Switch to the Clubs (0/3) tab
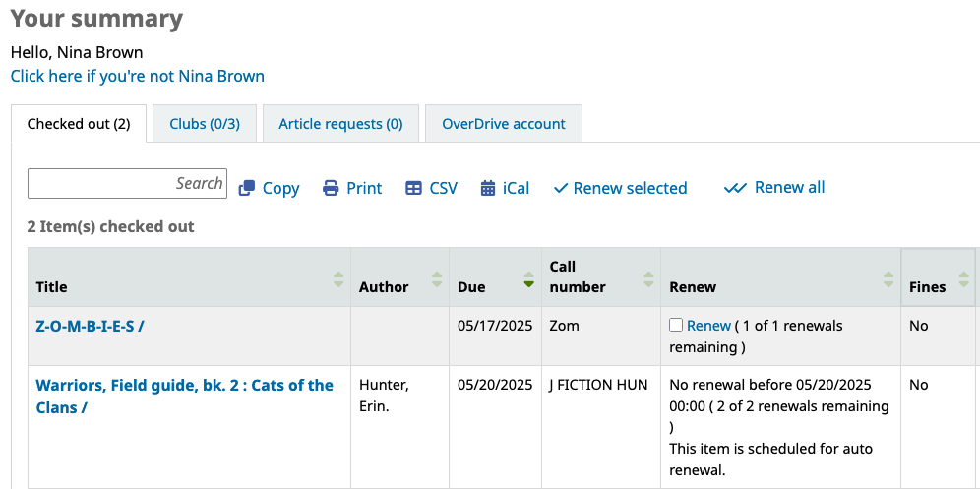The image size is (980, 489). pos(205,124)
